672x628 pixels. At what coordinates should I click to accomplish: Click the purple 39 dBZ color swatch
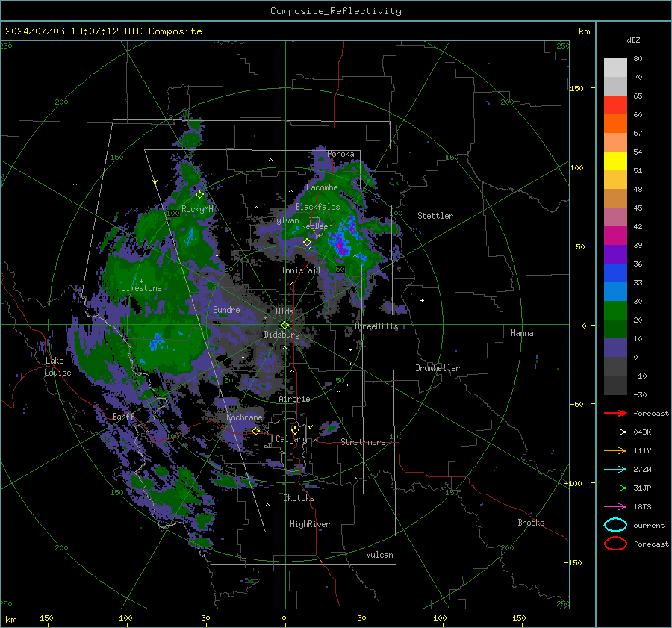click(x=615, y=255)
